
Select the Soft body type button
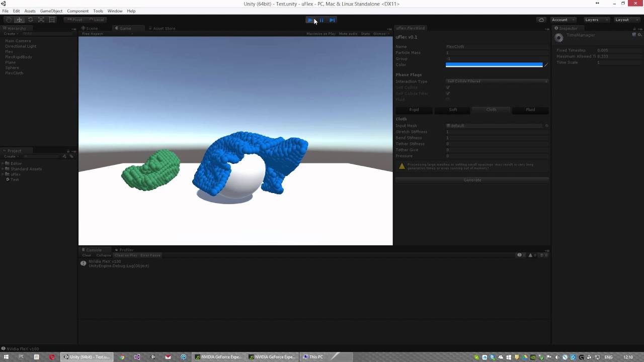(453, 110)
